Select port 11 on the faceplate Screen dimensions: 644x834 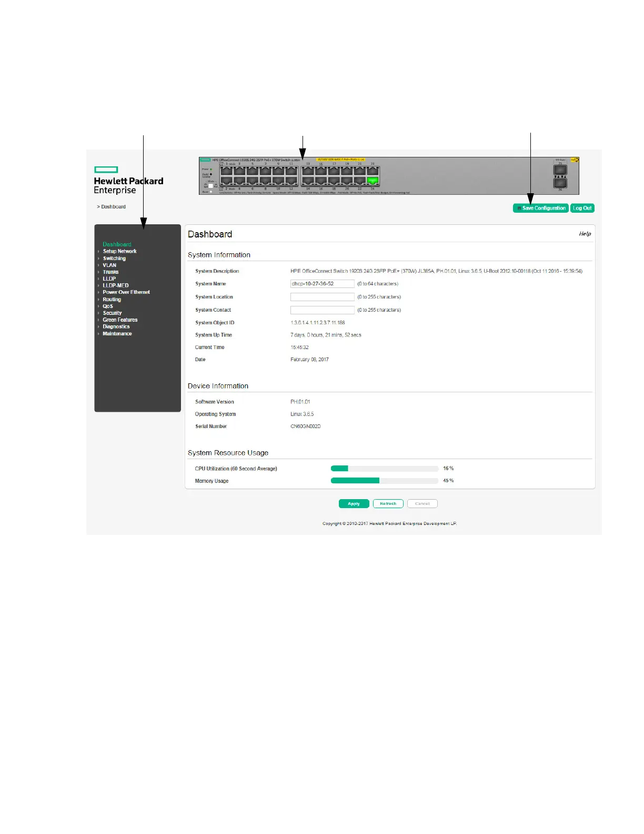coord(291,172)
